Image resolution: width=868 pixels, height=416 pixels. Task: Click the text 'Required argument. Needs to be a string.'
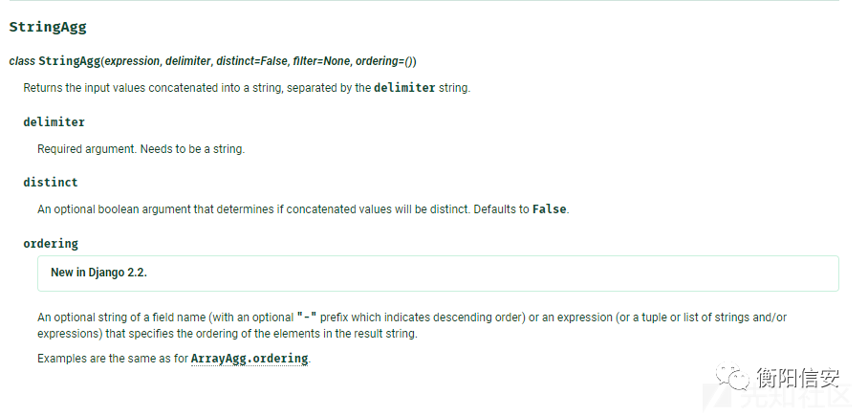[141, 149]
